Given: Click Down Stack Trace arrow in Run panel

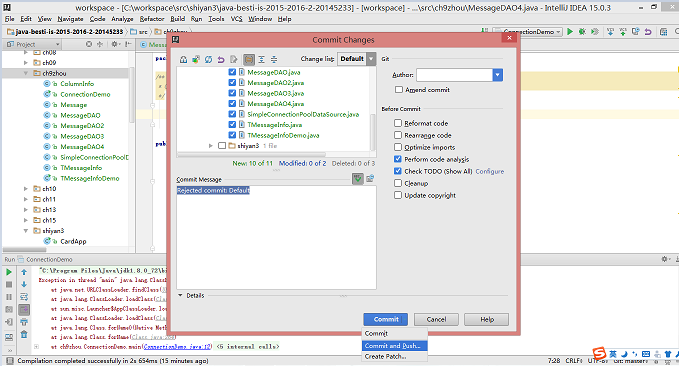Looking at the screenshot, I should (x=24, y=285).
